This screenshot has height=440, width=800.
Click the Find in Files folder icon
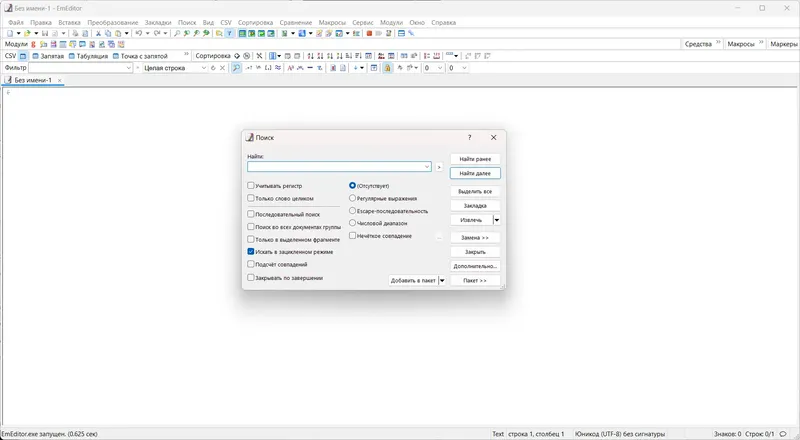219,33
